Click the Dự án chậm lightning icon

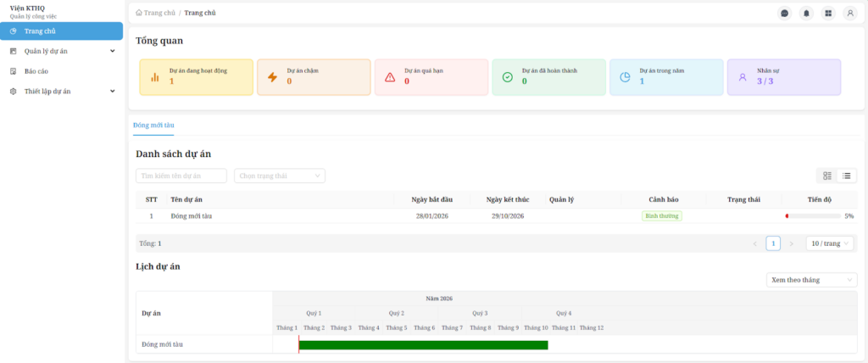[272, 77]
